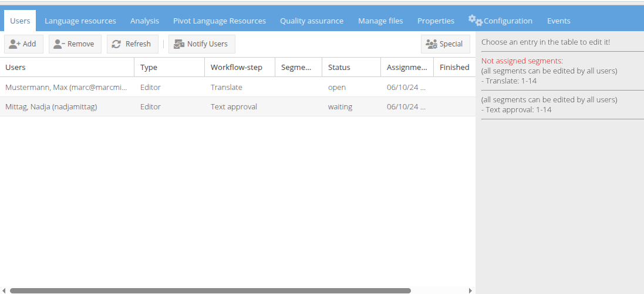The width and height of the screenshot is (644, 294).
Task: Click the Notify Users envelope icon
Action: coord(179,44)
